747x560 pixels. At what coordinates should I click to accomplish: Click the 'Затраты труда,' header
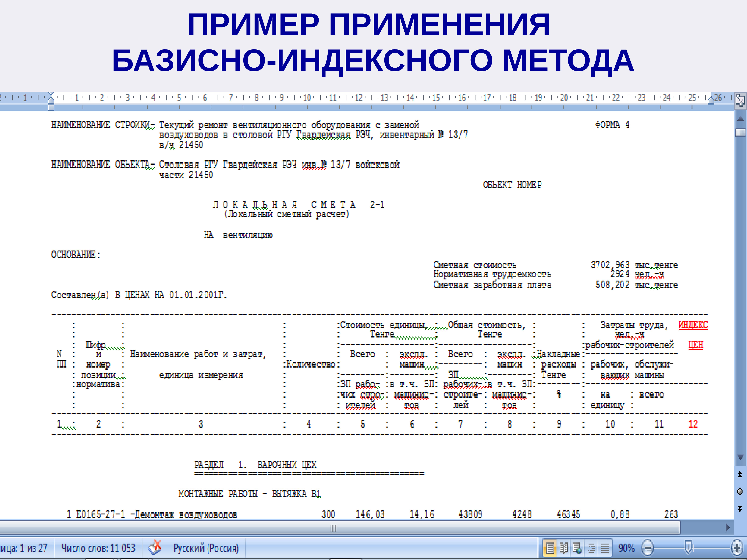[634, 325]
